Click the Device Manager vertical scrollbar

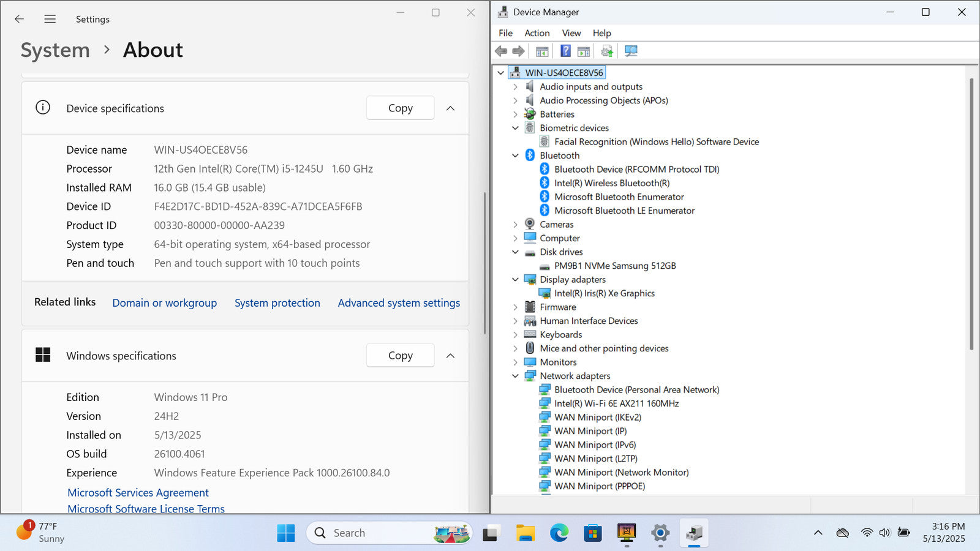click(x=971, y=214)
